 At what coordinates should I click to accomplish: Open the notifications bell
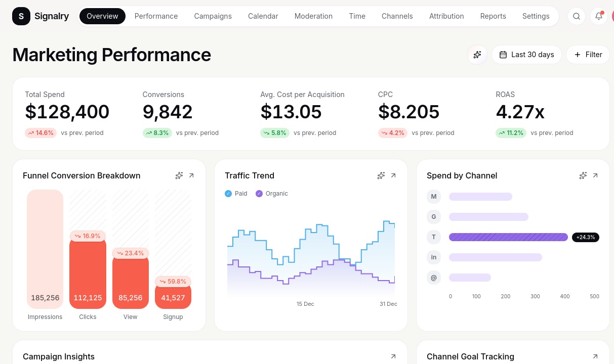pyautogui.click(x=599, y=16)
